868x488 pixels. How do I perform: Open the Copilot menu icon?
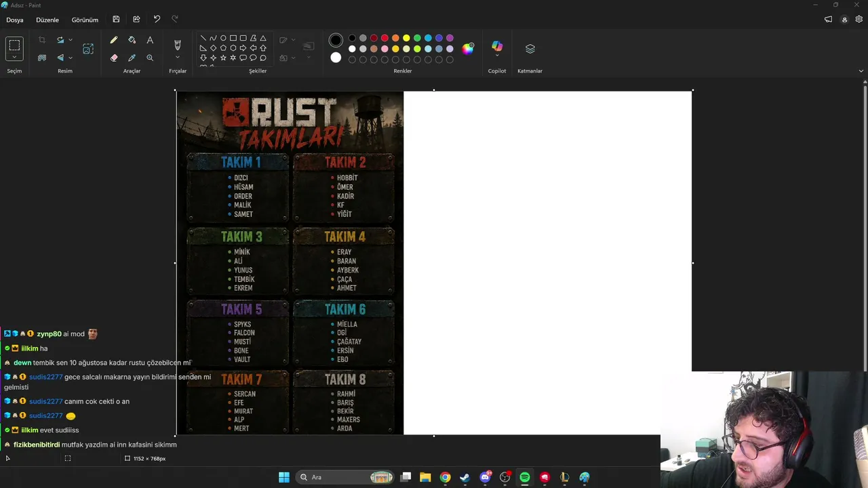point(497,47)
